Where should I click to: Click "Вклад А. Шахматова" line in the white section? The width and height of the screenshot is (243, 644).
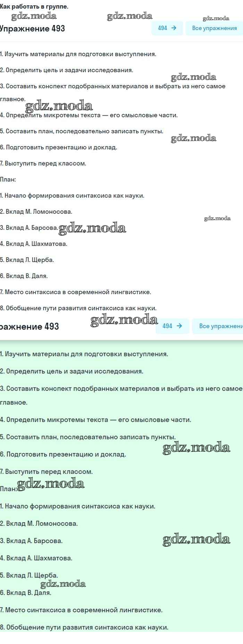click(x=34, y=244)
